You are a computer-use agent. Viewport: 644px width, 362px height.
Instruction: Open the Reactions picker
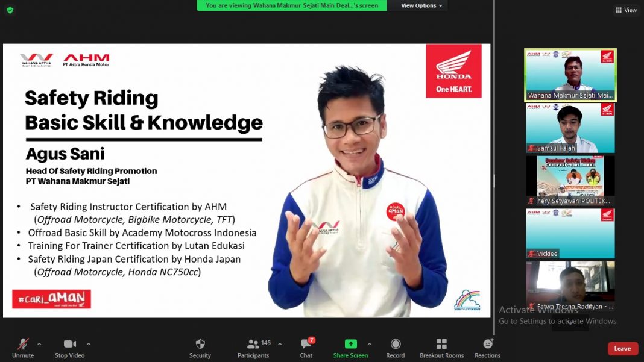tap(487, 348)
